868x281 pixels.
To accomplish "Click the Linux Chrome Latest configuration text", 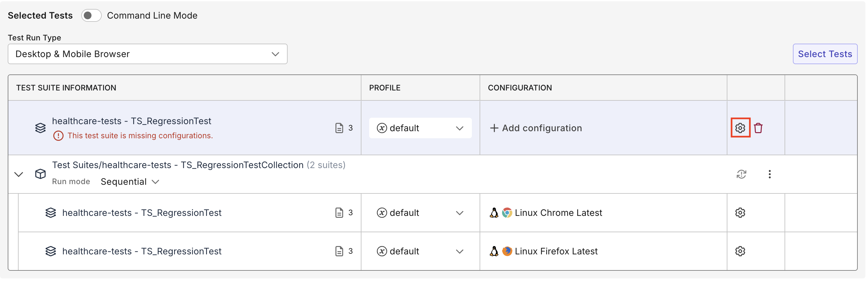I will point(558,213).
